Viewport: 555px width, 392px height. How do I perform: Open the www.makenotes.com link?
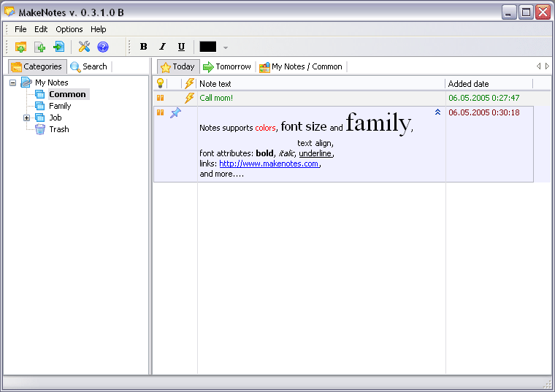(x=269, y=164)
